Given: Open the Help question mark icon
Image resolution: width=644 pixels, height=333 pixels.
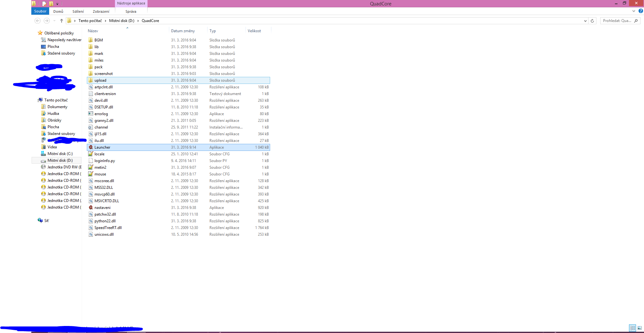Looking at the screenshot, I should (640, 11).
